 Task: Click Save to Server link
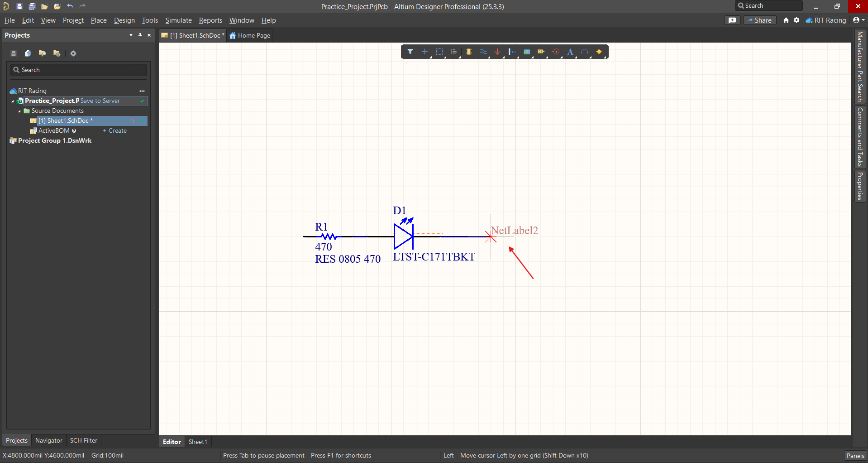[x=100, y=101]
